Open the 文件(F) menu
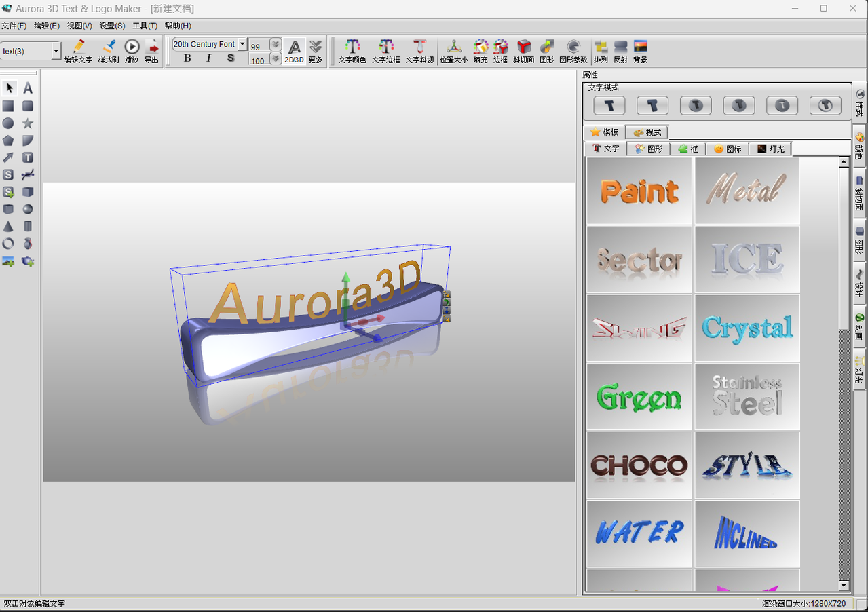This screenshot has width=868, height=612. [14, 26]
